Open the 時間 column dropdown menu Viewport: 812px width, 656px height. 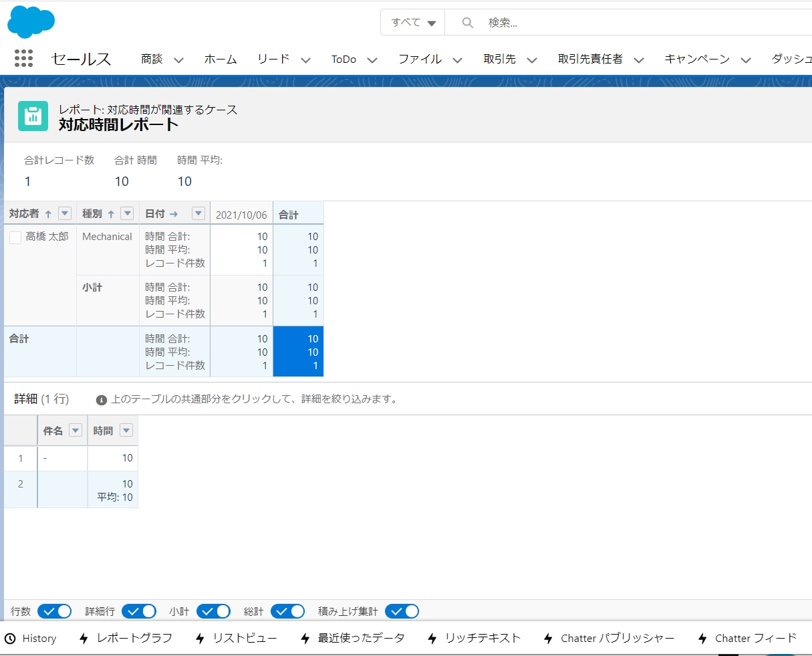126,430
